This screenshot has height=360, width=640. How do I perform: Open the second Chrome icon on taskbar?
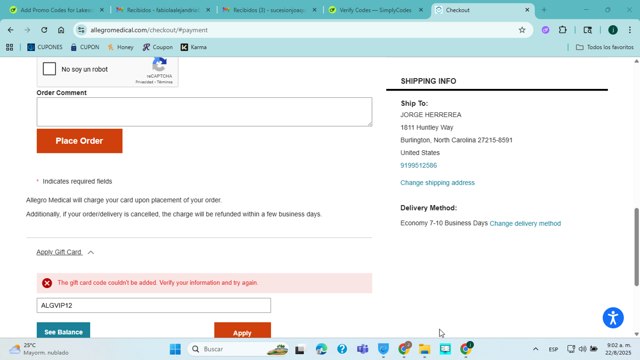(x=466, y=349)
